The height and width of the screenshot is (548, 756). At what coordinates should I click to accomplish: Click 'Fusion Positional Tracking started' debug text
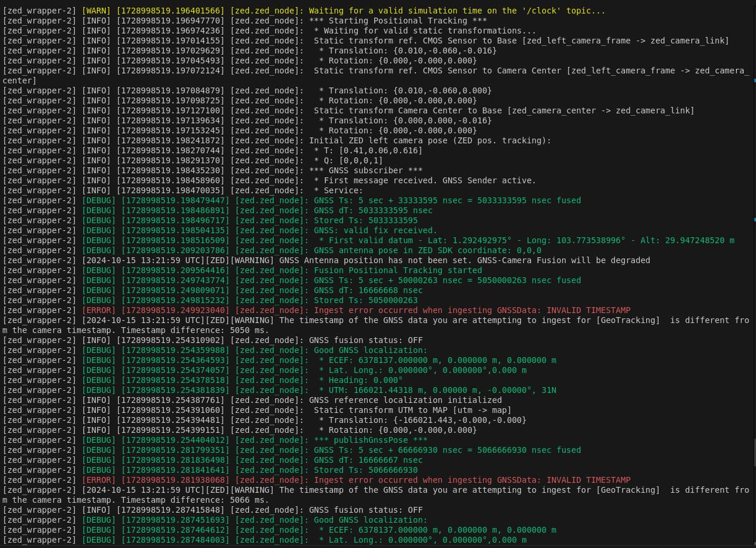[398, 270]
